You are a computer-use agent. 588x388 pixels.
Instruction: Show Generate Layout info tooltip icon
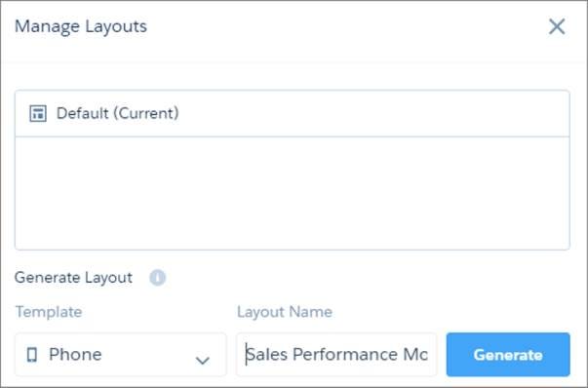158,278
